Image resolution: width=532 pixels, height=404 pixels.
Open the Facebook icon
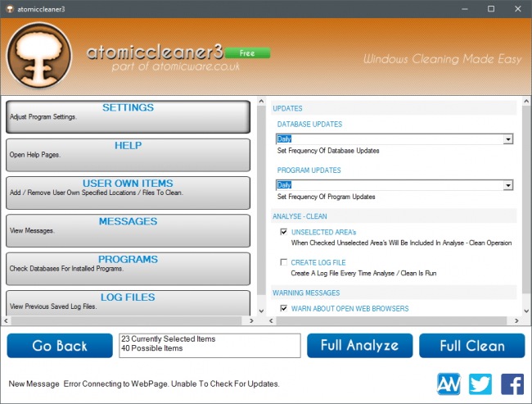[512, 384]
